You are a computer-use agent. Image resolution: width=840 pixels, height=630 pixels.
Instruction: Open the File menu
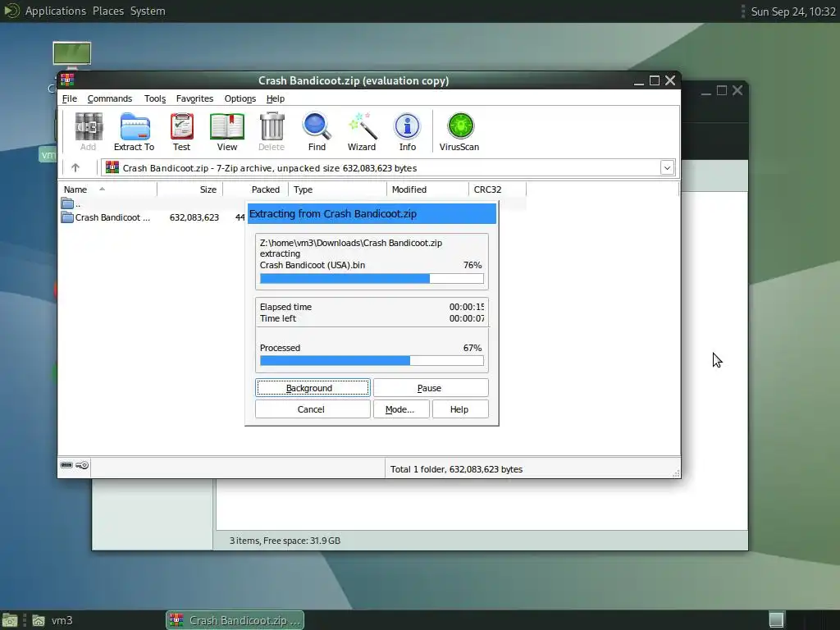(69, 98)
